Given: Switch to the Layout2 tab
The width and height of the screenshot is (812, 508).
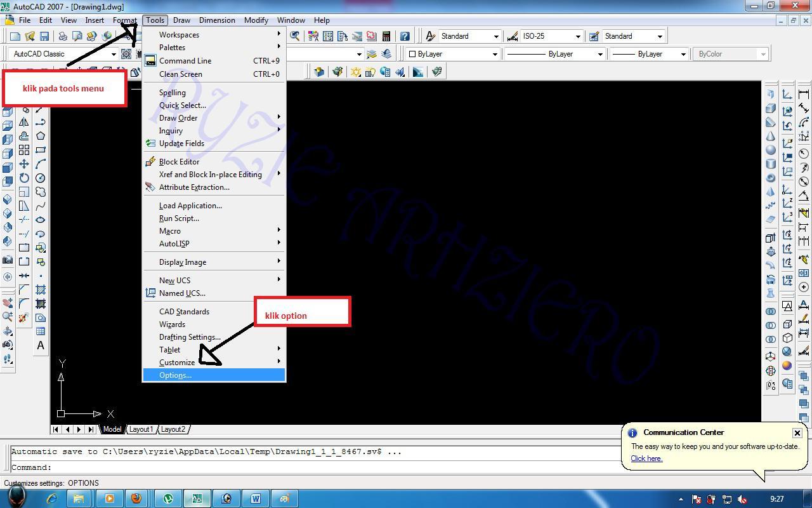Looking at the screenshot, I should 173,429.
